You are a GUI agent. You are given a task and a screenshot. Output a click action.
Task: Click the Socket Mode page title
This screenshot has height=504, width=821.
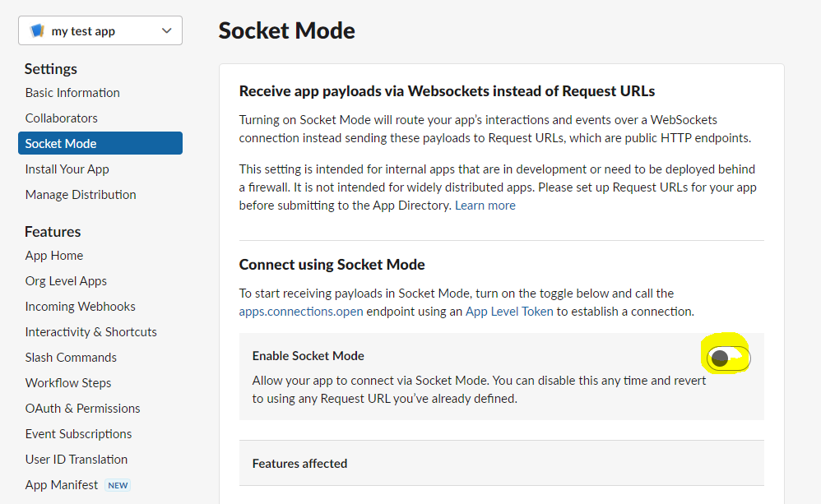[286, 30]
